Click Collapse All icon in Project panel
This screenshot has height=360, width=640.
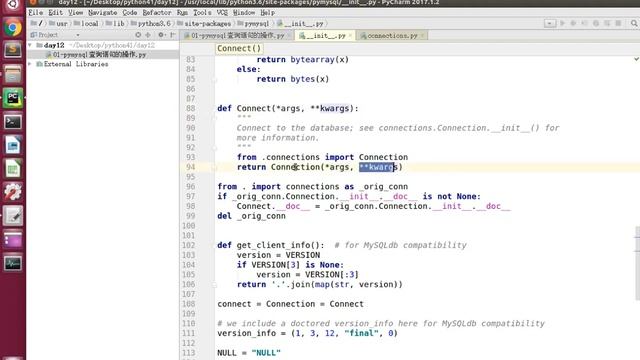point(148,35)
